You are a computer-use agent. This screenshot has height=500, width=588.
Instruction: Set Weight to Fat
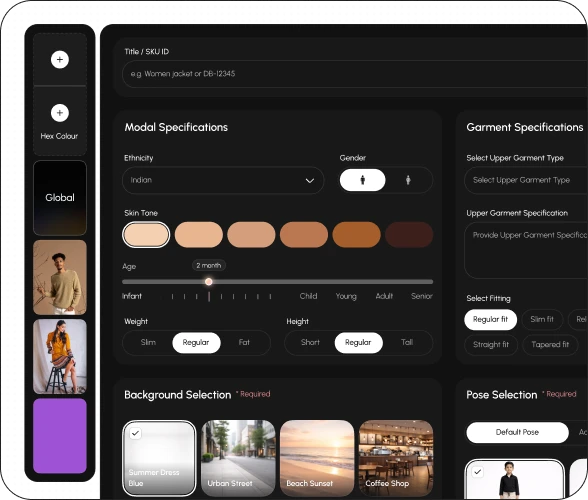point(244,342)
